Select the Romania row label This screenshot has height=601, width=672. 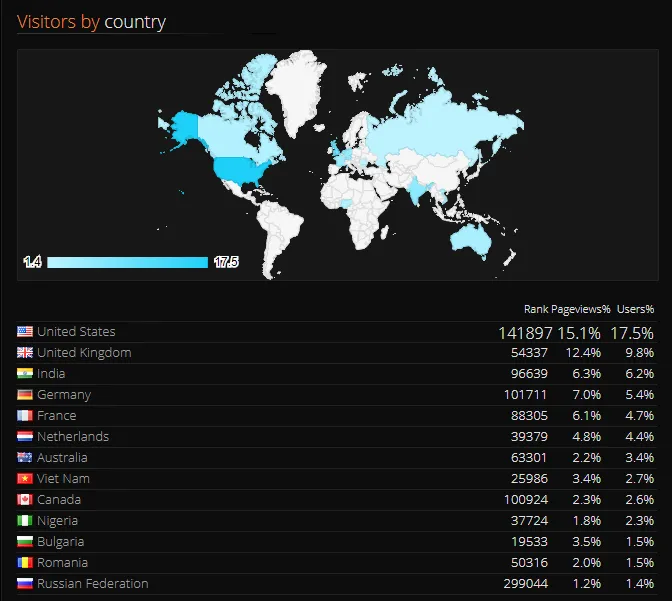coord(63,562)
